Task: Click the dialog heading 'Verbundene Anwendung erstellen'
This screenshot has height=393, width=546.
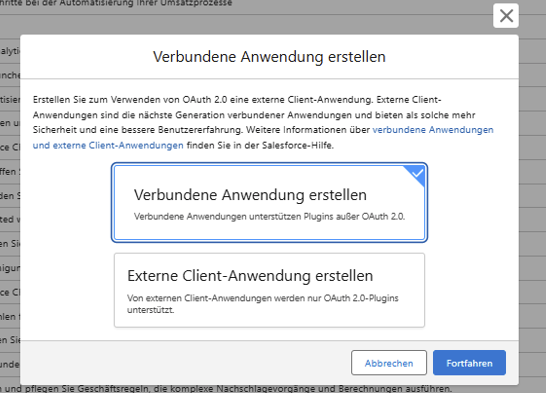Action: [x=269, y=57]
